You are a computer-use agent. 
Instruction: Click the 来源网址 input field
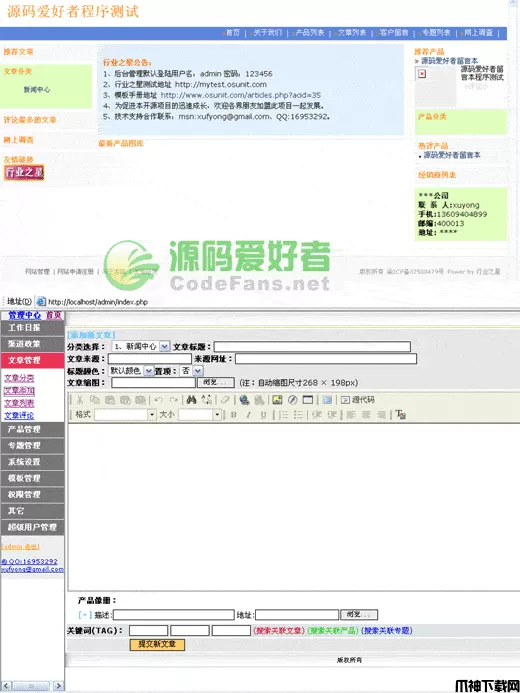pos(326,359)
